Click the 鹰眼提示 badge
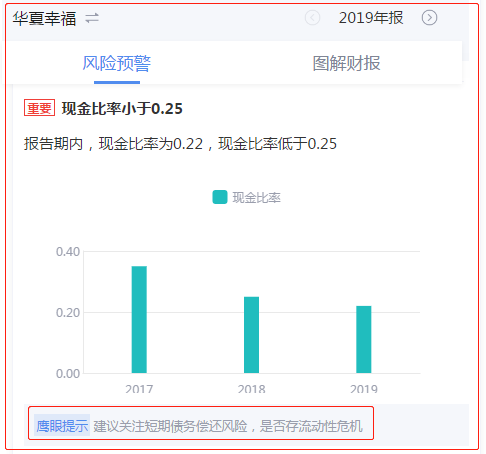Image resolution: width=486 pixels, height=454 pixels. point(62,425)
